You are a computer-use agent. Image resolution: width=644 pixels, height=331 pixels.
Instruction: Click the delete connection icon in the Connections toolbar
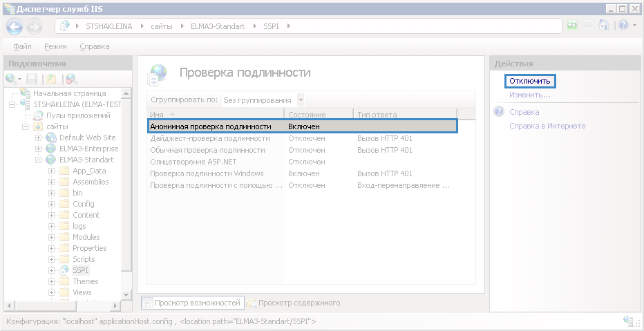tap(70, 79)
